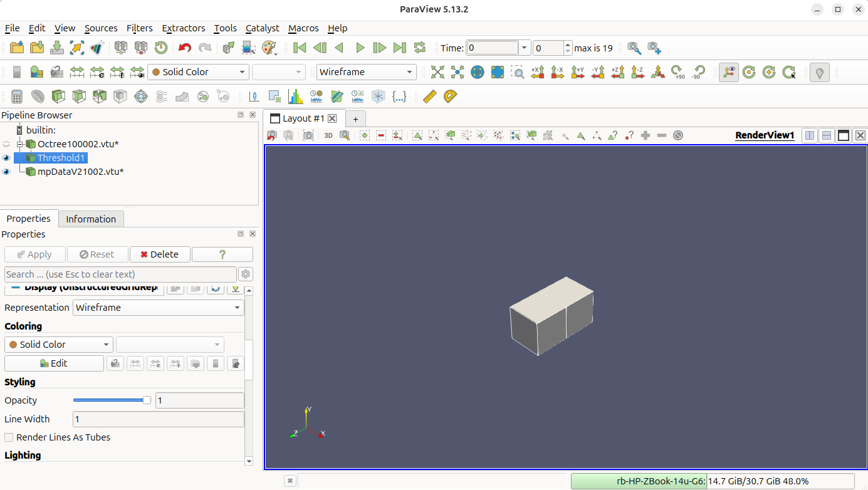The image size is (868, 490).
Task: Set view direction to +Z
Action: pos(618,72)
